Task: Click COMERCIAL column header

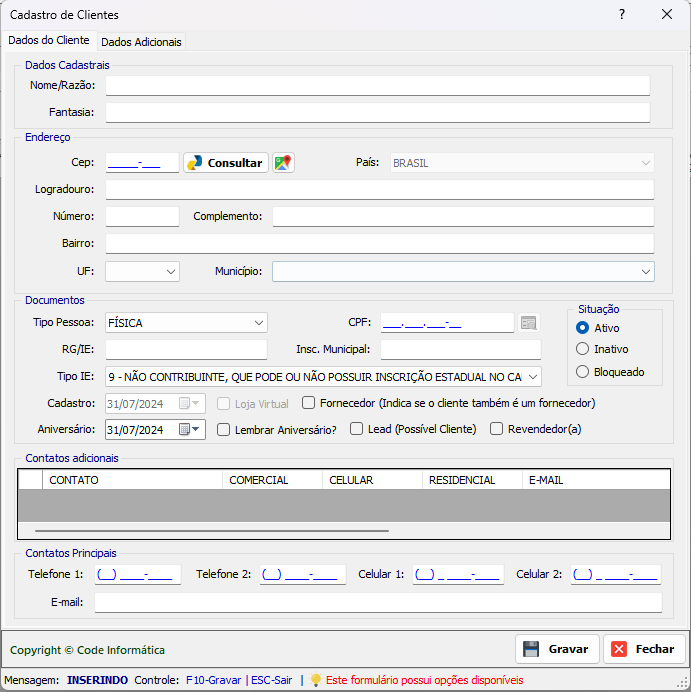Action: point(272,480)
